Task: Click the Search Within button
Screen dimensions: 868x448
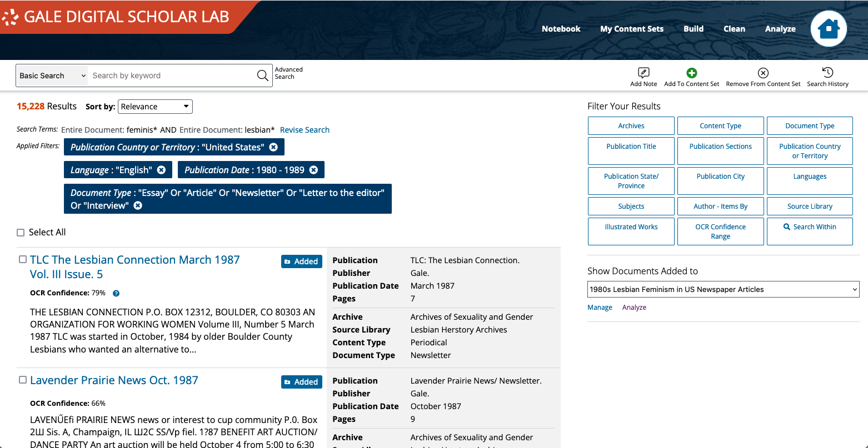Action: 810,231
